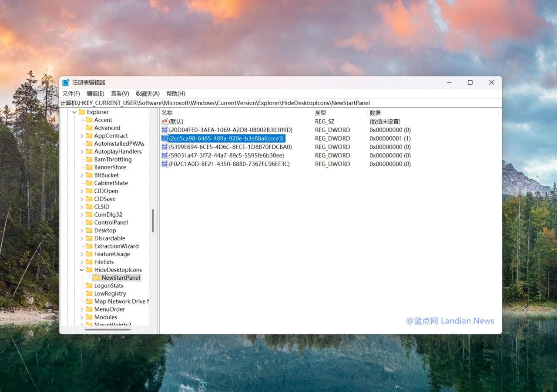Viewport: 557px width, 392px height.
Task: Click the folder icon of the Advanced key
Action: pos(89,128)
